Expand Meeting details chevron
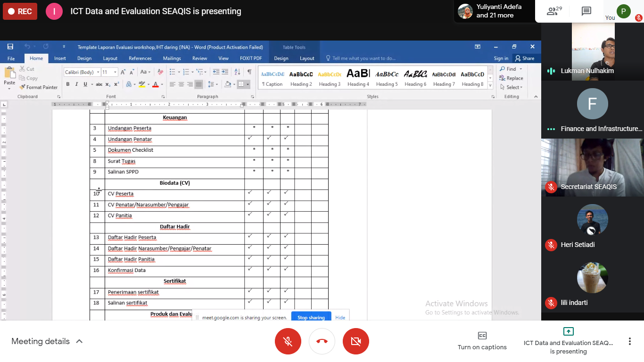Screen dimensions: 644x362 click(x=79, y=341)
